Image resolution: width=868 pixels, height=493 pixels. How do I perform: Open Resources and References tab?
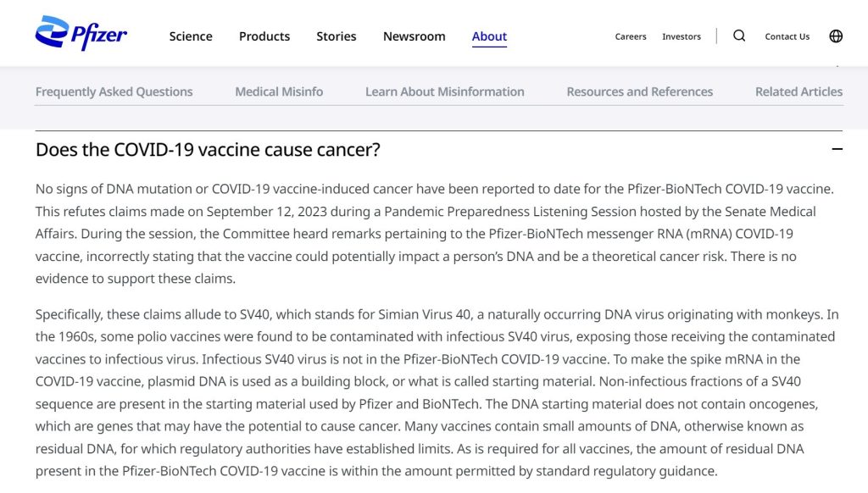point(639,91)
